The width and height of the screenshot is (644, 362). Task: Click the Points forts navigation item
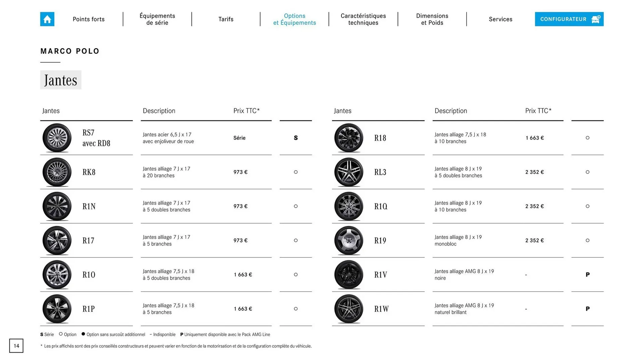pyautogui.click(x=89, y=19)
